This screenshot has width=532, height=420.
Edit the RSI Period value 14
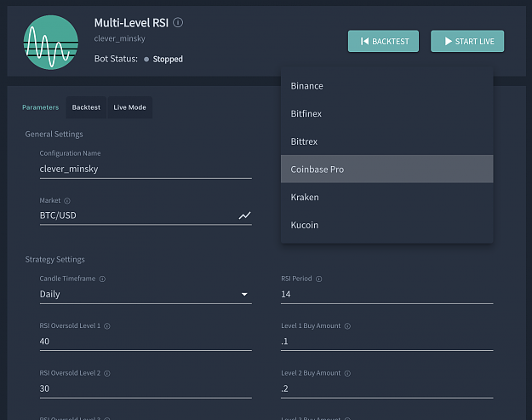[386, 294]
